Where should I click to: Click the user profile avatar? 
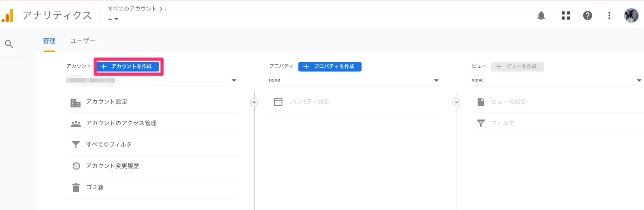point(631,15)
